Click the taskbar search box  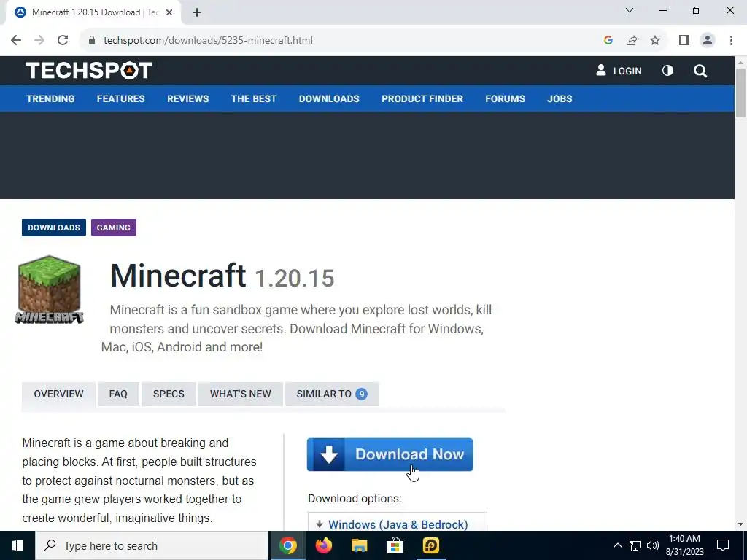[152, 545]
